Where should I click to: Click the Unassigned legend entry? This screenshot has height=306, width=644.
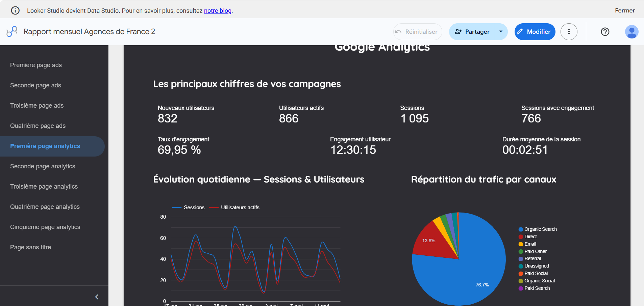click(x=534, y=266)
